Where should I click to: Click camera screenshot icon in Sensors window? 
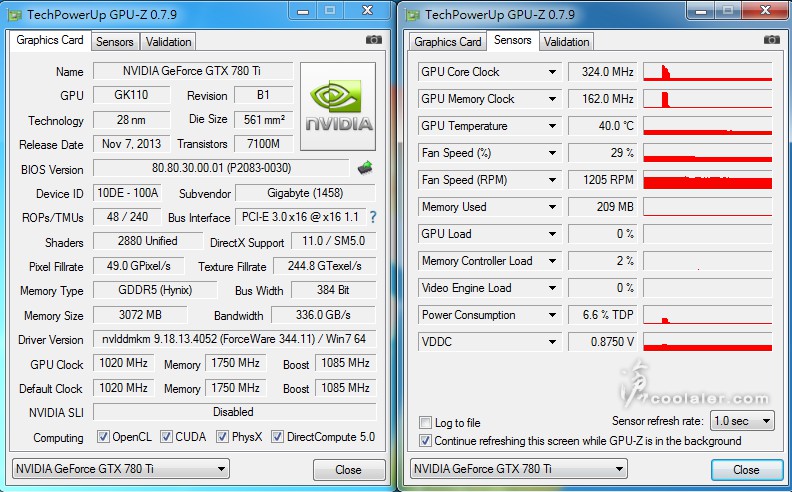(771, 40)
